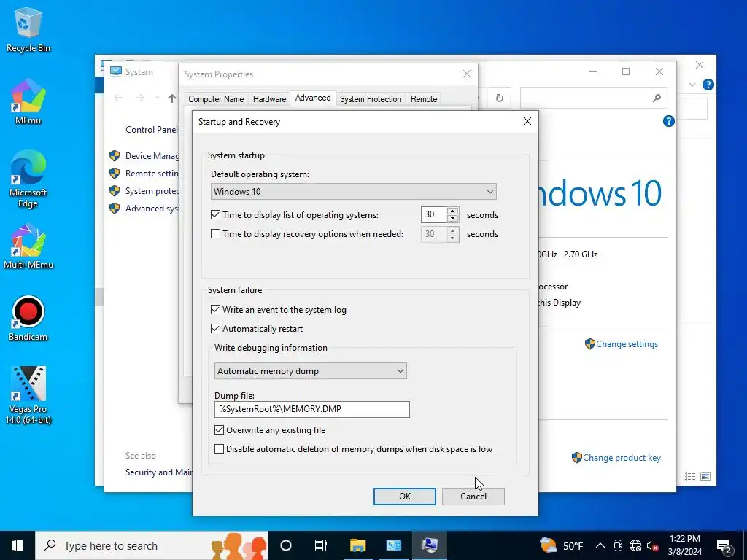
Task: Launch the MEmu desktop shortcut
Action: click(x=28, y=101)
